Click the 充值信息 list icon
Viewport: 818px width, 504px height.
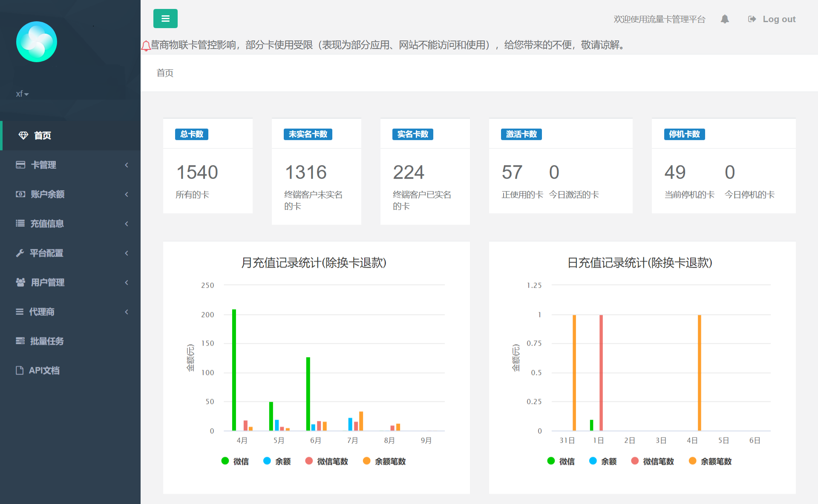20,223
